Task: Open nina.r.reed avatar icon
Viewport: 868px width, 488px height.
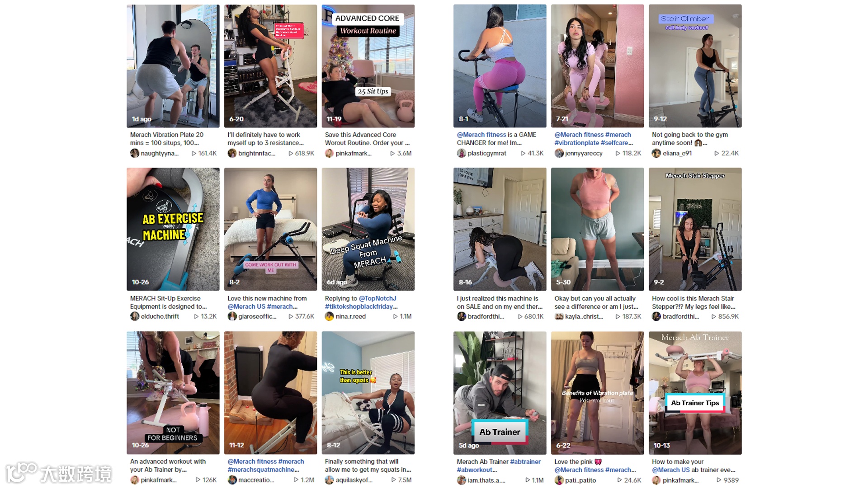Action: click(329, 316)
